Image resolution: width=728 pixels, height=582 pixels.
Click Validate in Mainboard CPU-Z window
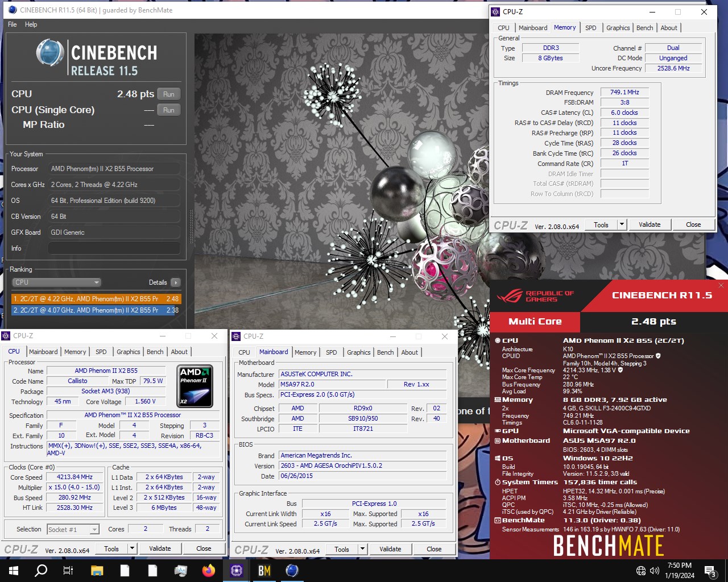[390, 549]
